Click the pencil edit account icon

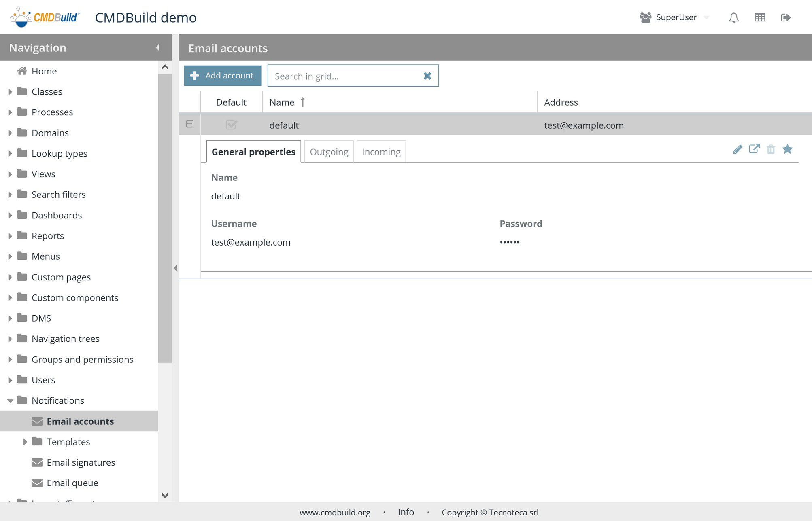pos(738,149)
